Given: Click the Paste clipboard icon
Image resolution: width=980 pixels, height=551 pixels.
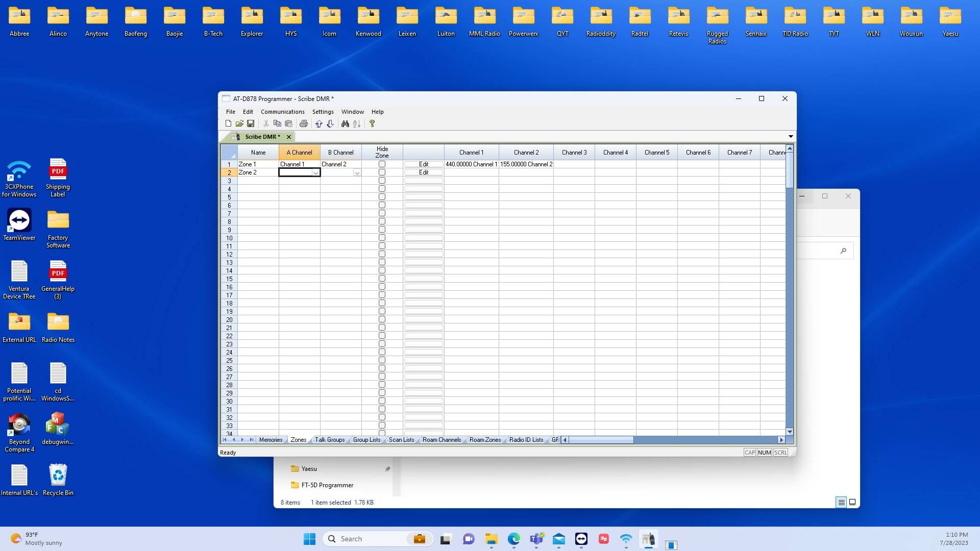Looking at the screenshot, I should [x=288, y=123].
